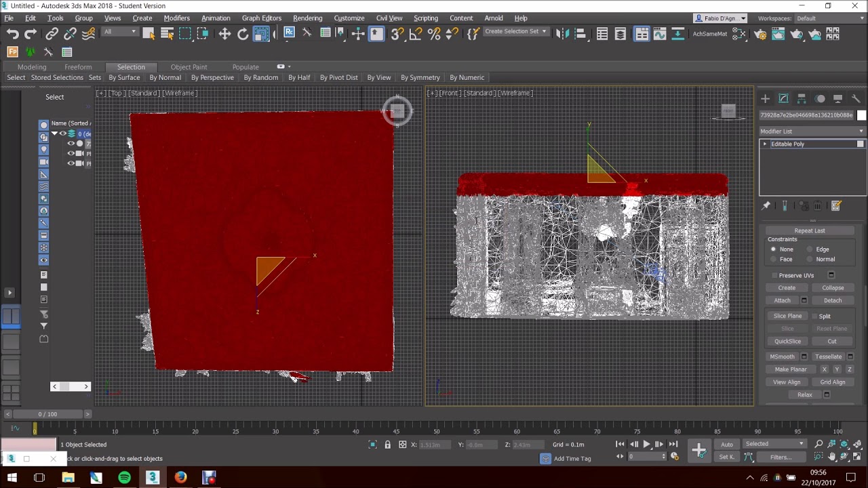Open the Selected key filter dropdown
Viewport: 868px width, 488px height.
pyautogui.click(x=774, y=444)
